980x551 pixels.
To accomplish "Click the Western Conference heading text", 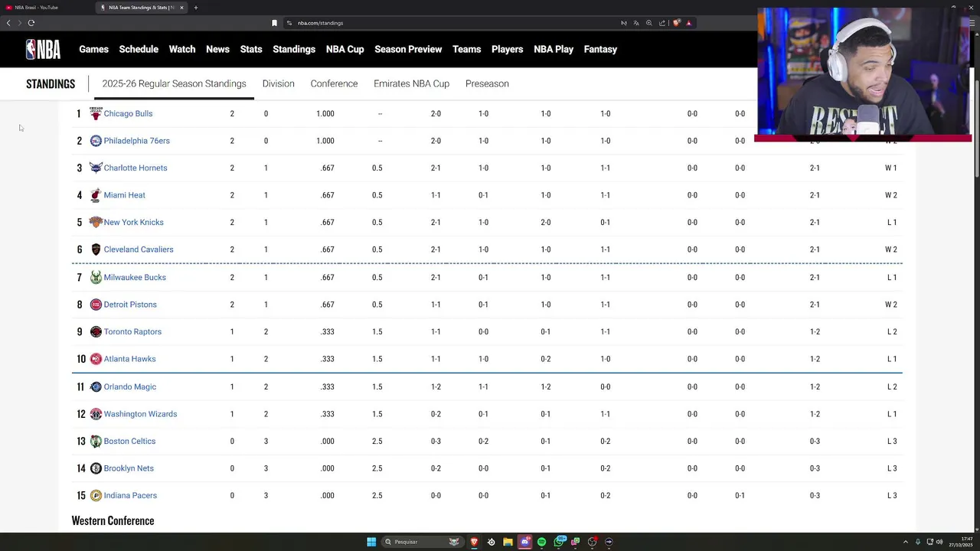I will [113, 520].
